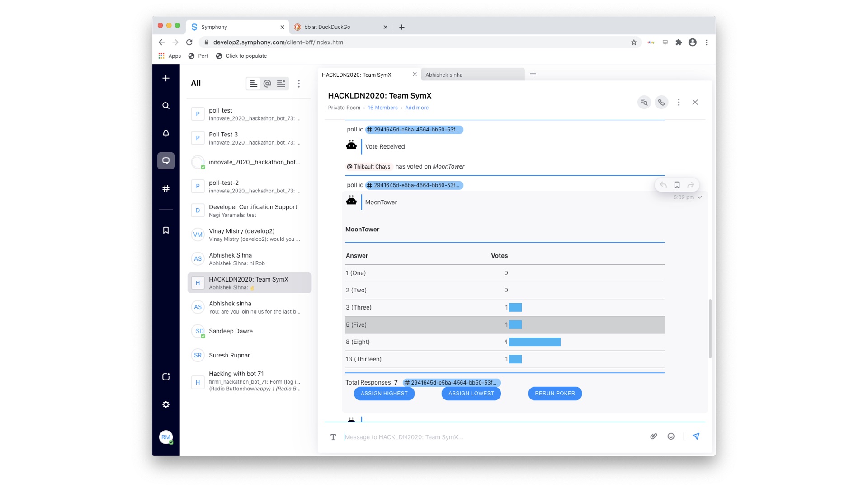The width and height of the screenshot is (868, 488).
Task: Click ASSIGN LOWEST button
Action: click(x=471, y=394)
